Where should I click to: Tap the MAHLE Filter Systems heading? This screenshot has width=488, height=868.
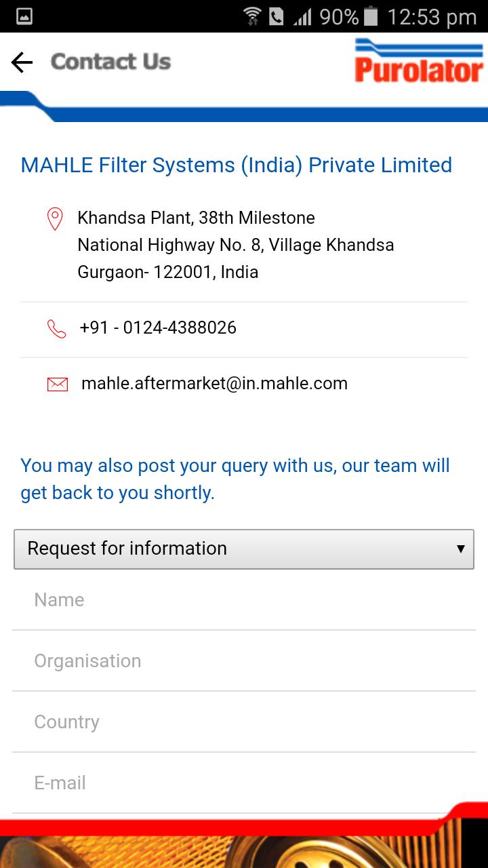236,165
